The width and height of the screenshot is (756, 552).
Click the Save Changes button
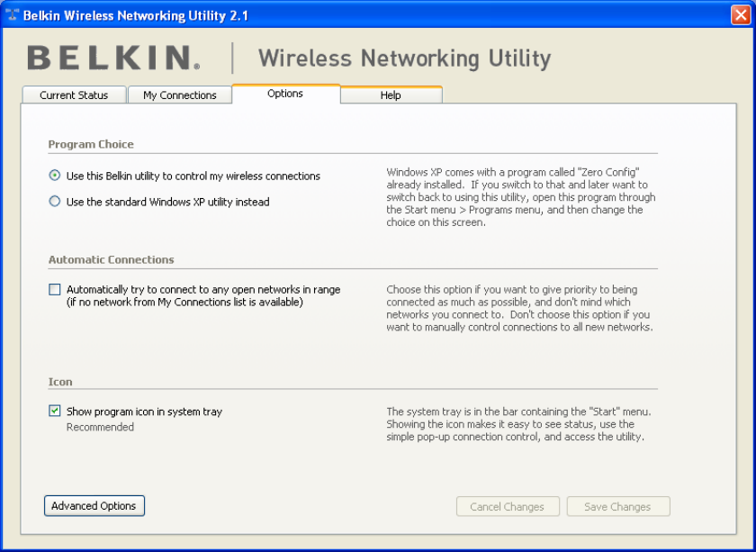coord(617,507)
